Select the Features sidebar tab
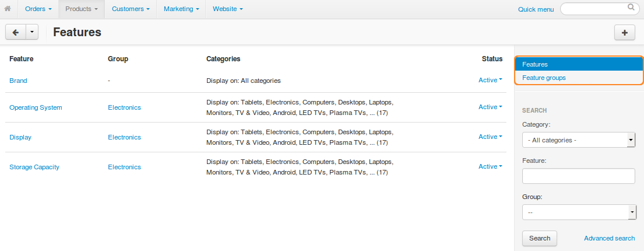 pyautogui.click(x=579, y=64)
